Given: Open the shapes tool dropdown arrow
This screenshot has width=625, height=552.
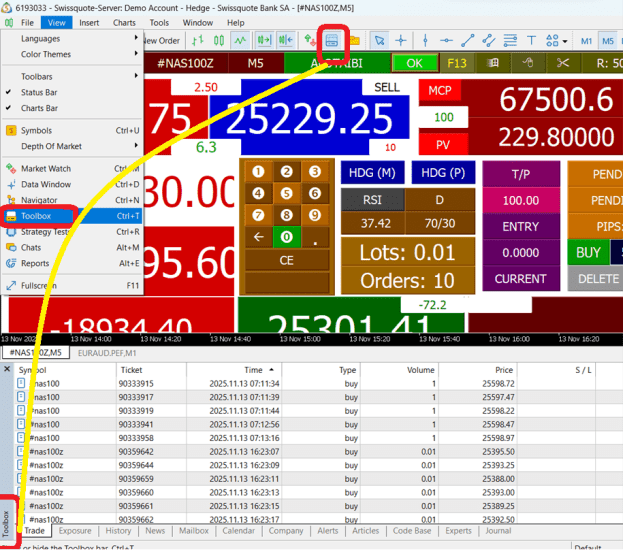Looking at the screenshot, I should pyautogui.click(x=565, y=41).
